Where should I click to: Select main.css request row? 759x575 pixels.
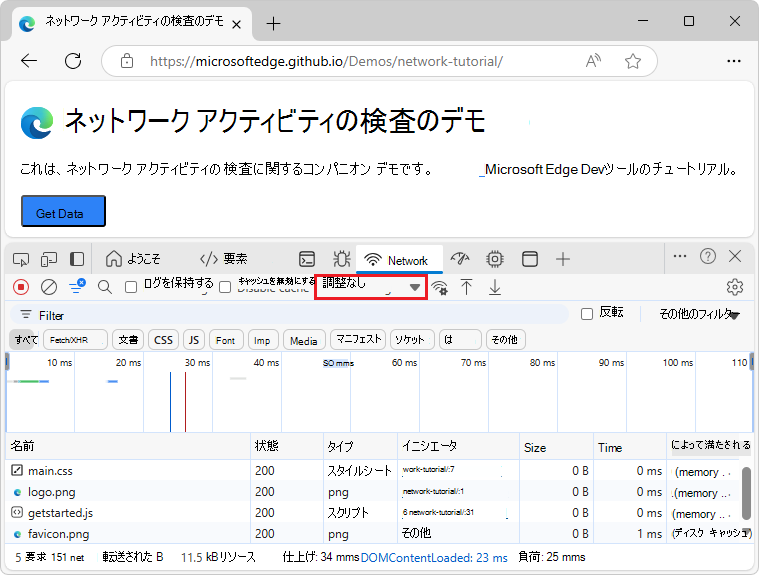click(373, 470)
